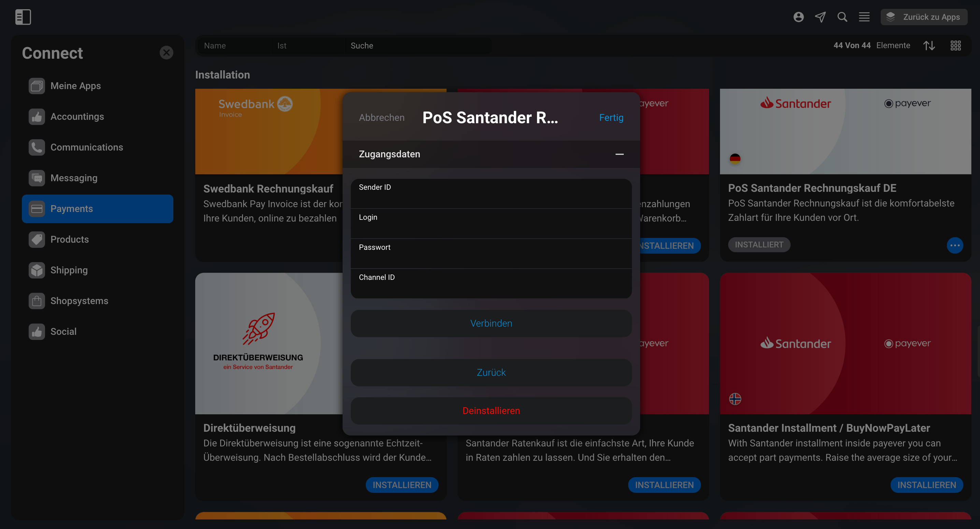Click the red Deinstallieren button

(491, 411)
